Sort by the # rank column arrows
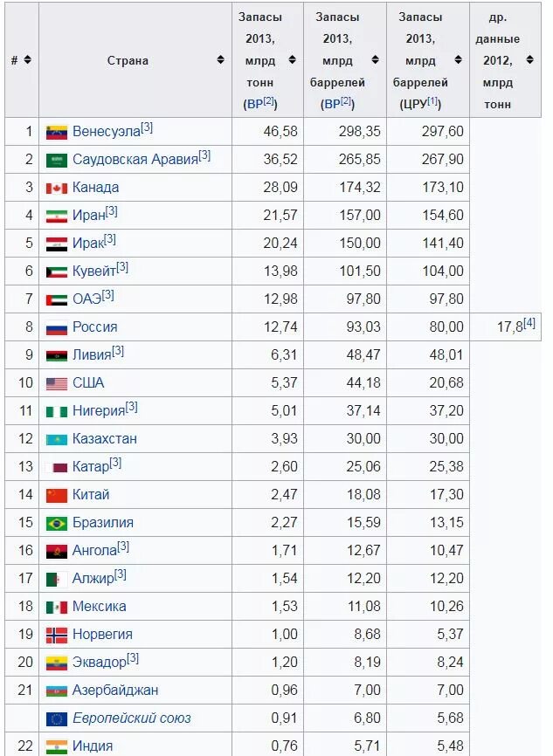Screen dimensions: 553x756 [27, 59]
